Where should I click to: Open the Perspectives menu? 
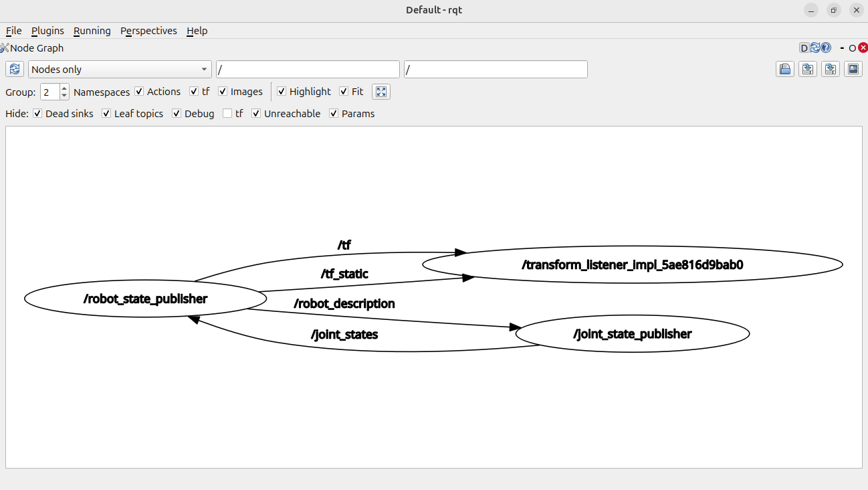(x=148, y=30)
